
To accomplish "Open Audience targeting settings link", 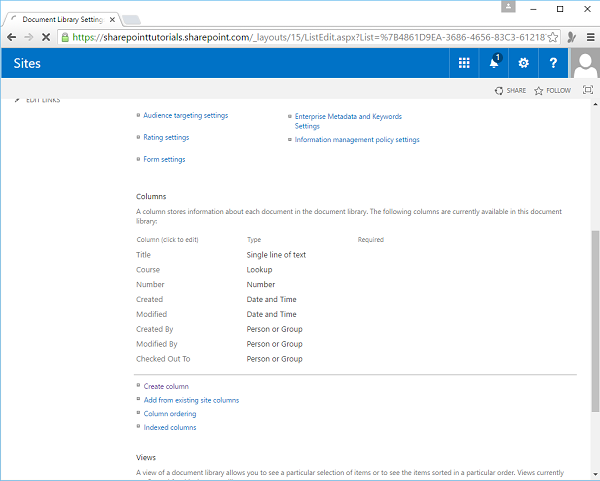I will click(x=185, y=116).
